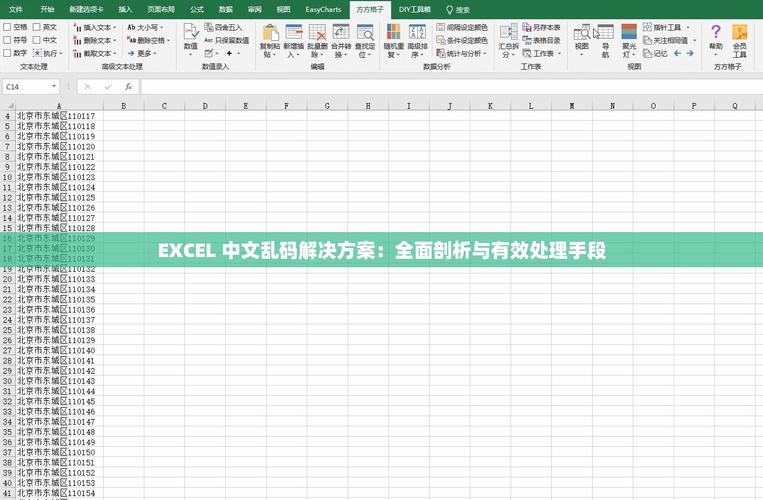Click the 导航 navigation icon
The image size is (763, 500).
605,41
